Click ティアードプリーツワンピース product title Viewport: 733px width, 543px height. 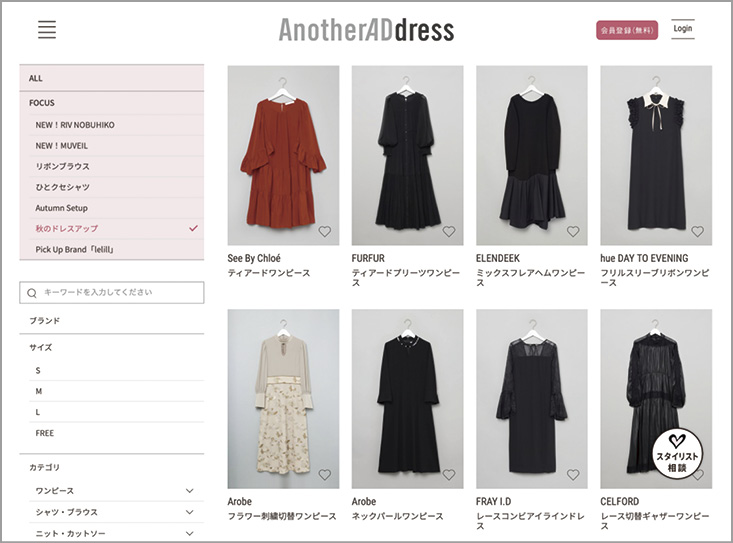tap(406, 278)
